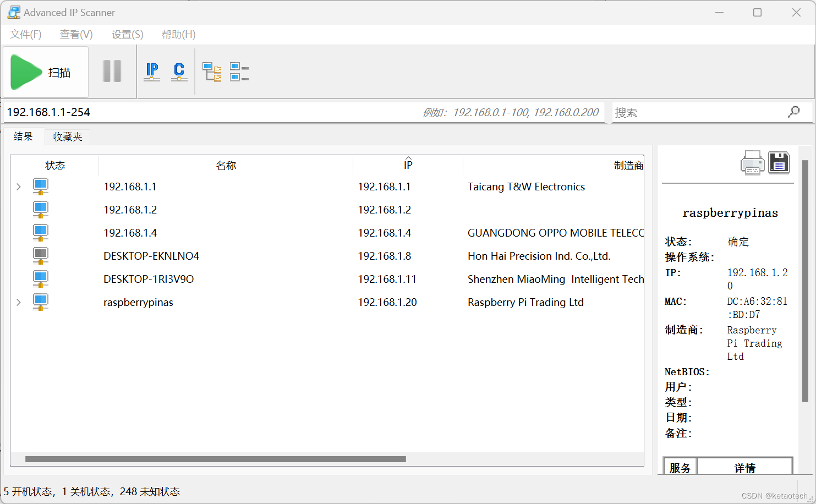Viewport: 816px width, 504px height.
Task: Click the 详情 column header in details
Action: [745, 468]
